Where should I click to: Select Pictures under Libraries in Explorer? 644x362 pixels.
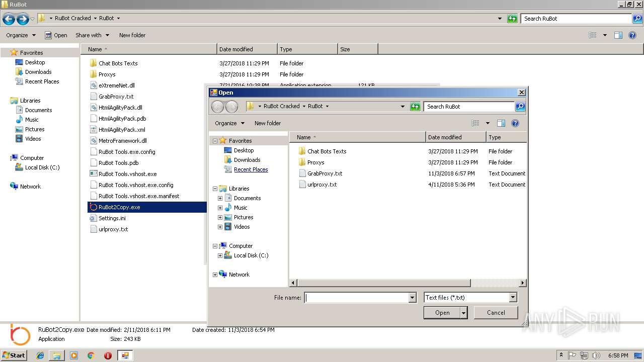point(35,129)
